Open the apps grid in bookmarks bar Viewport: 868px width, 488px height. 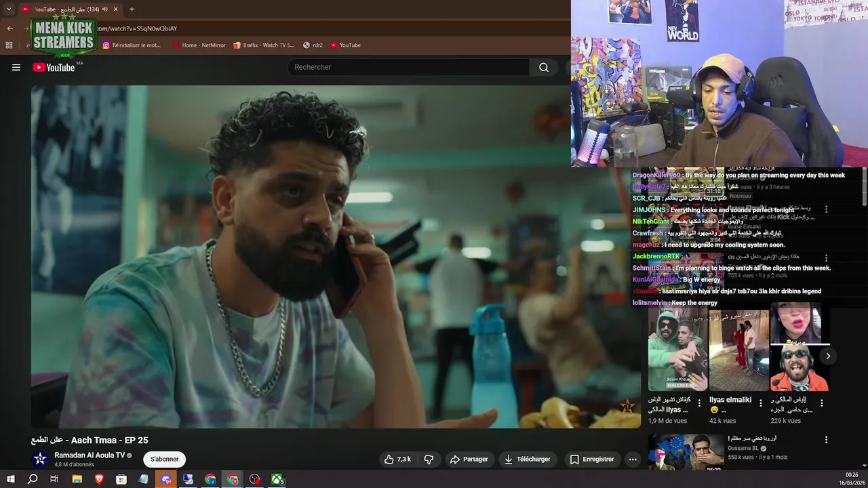9,45
